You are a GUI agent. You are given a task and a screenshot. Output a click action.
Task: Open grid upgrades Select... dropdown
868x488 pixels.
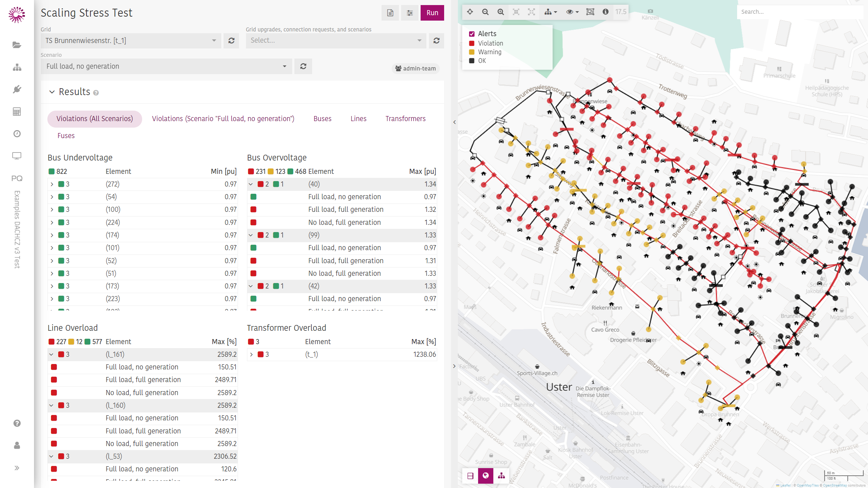coord(336,41)
